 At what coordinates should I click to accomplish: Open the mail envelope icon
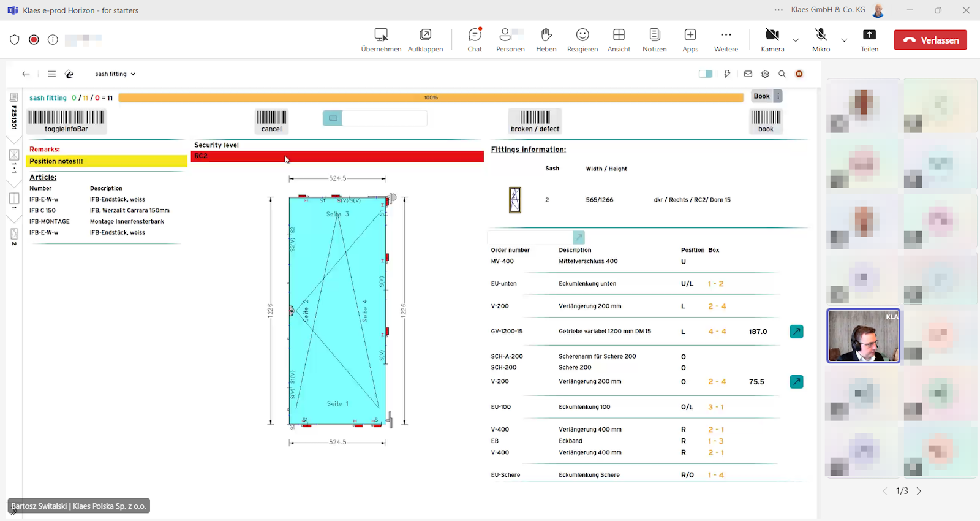[748, 74]
